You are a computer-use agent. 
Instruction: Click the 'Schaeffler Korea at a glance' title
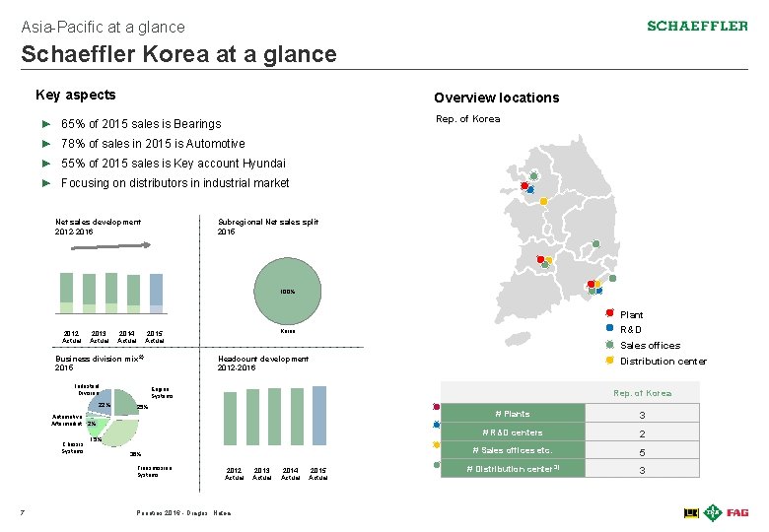(x=179, y=54)
